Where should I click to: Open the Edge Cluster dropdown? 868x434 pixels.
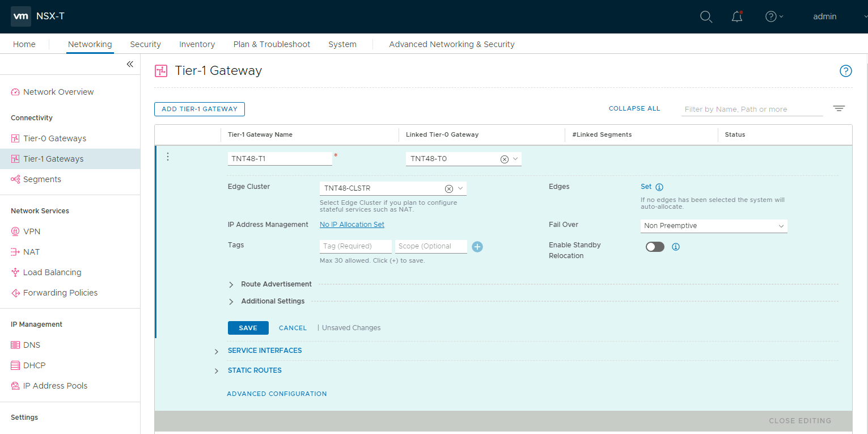[x=460, y=188]
